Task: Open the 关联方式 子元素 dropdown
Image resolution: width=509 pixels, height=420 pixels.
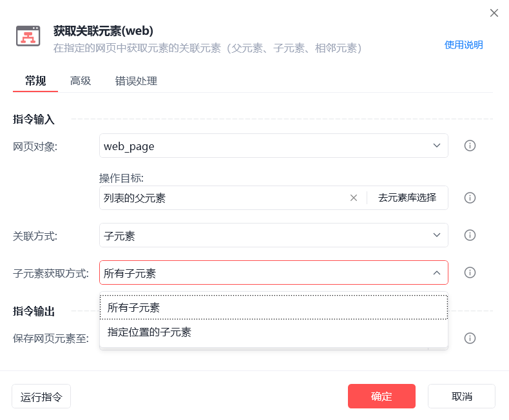Action: click(274, 235)
